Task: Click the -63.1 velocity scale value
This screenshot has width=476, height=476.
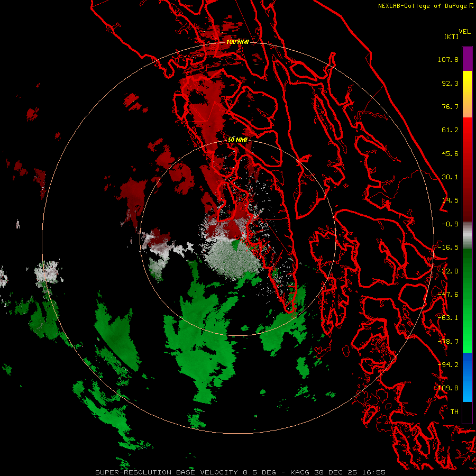Action: (x=448, y=318)
